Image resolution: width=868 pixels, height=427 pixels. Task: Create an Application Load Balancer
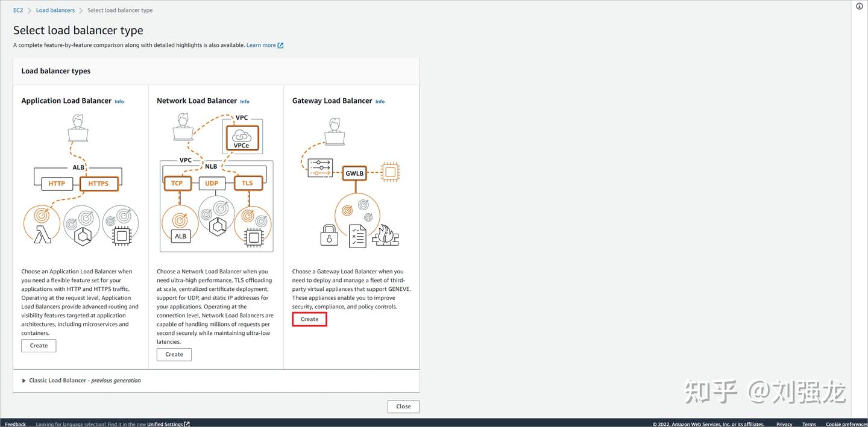(x=38, y=345)
